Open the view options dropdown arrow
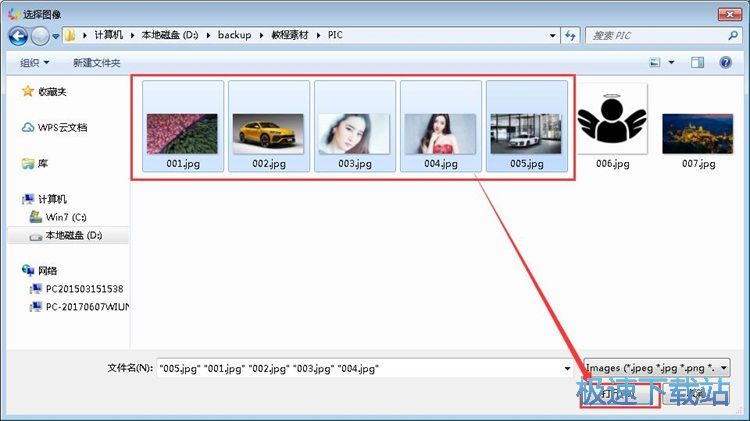 pyautogui.click(x=672, y=63)
